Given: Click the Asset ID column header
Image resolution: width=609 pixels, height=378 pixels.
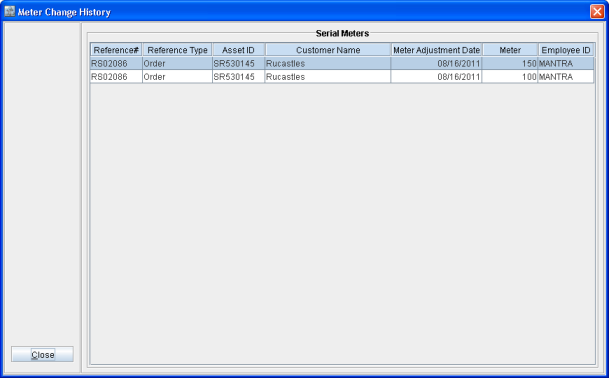Looking at the screenshot, I should pyautogui.click(x=238, y=50).
